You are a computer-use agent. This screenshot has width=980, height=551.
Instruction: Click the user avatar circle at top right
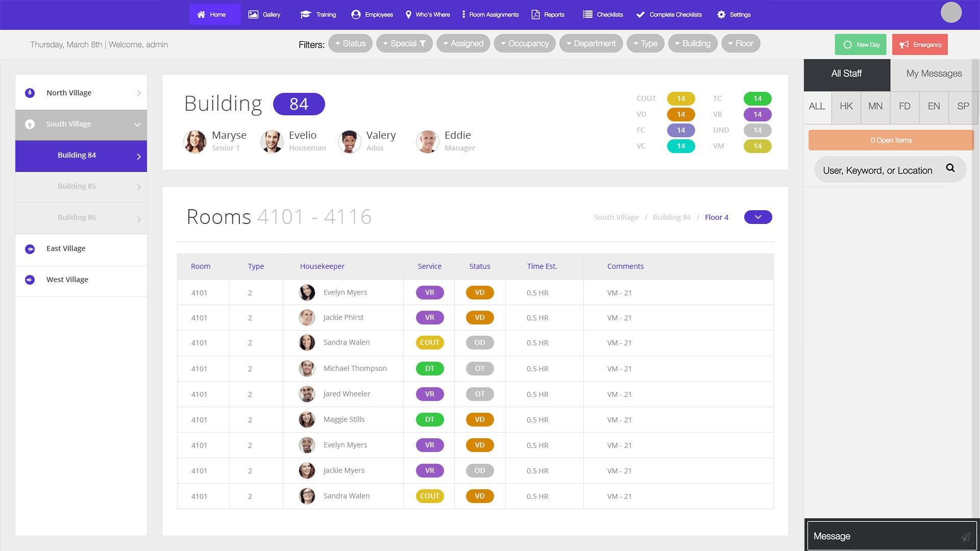click(x=951, y=12)
